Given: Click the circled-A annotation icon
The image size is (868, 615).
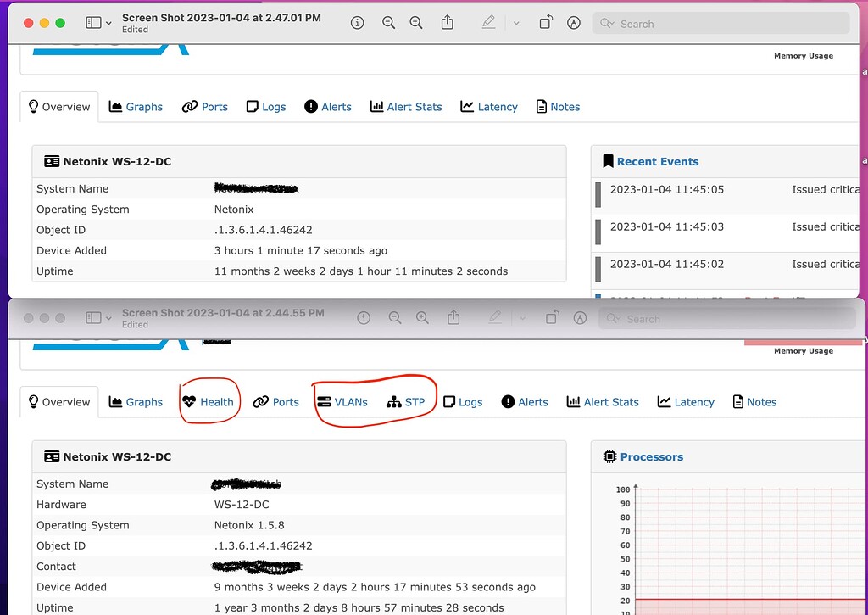Looking at the screenshot, I should 573,23.
